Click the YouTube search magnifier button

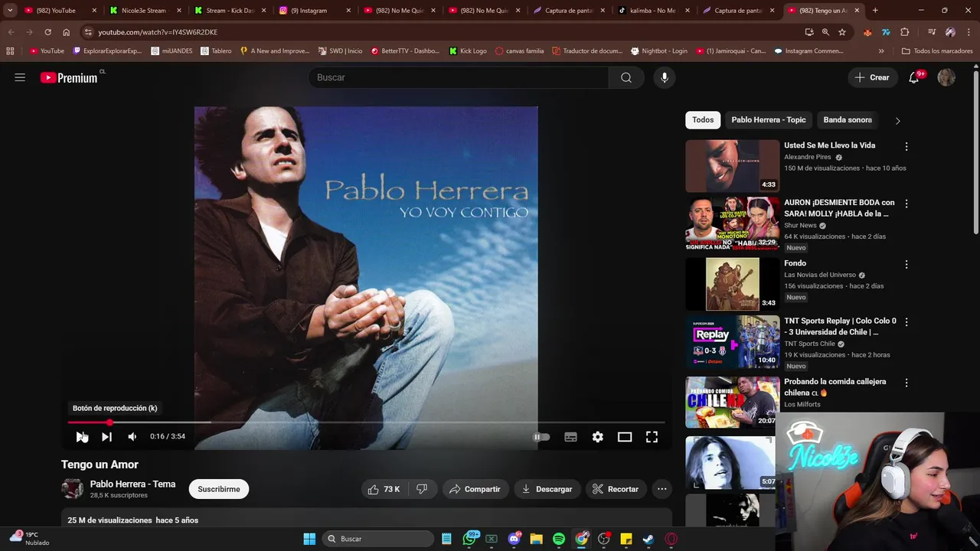pos(626,77)
